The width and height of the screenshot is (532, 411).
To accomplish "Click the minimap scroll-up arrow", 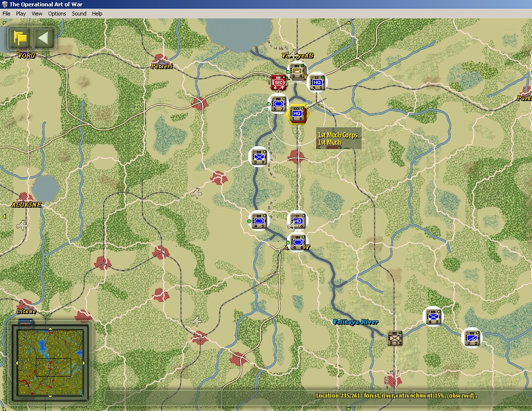I will point(50,329).
